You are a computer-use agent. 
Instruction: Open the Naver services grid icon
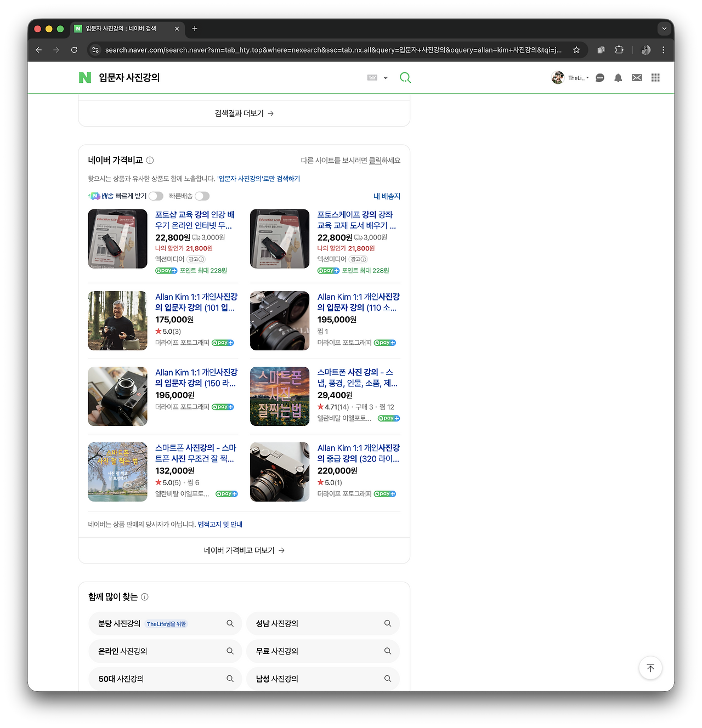(x=655, y=78)
